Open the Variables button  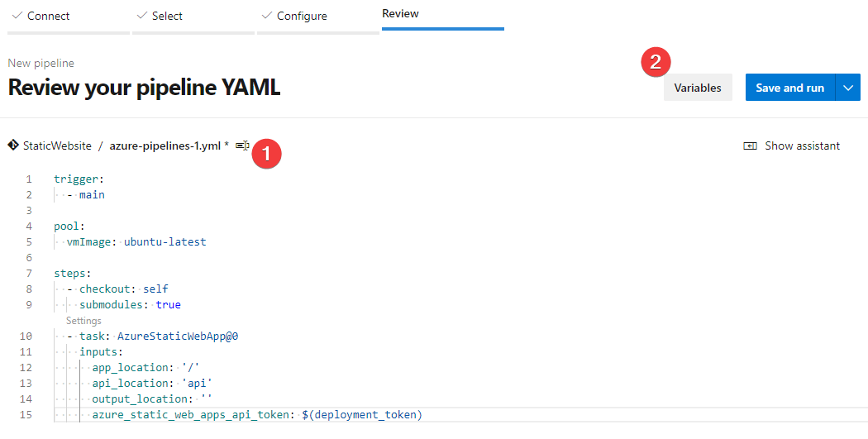click(698, 88)
